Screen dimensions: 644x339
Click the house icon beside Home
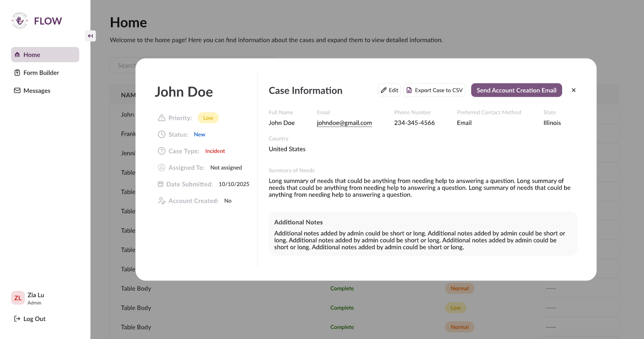tap(17, 55)
